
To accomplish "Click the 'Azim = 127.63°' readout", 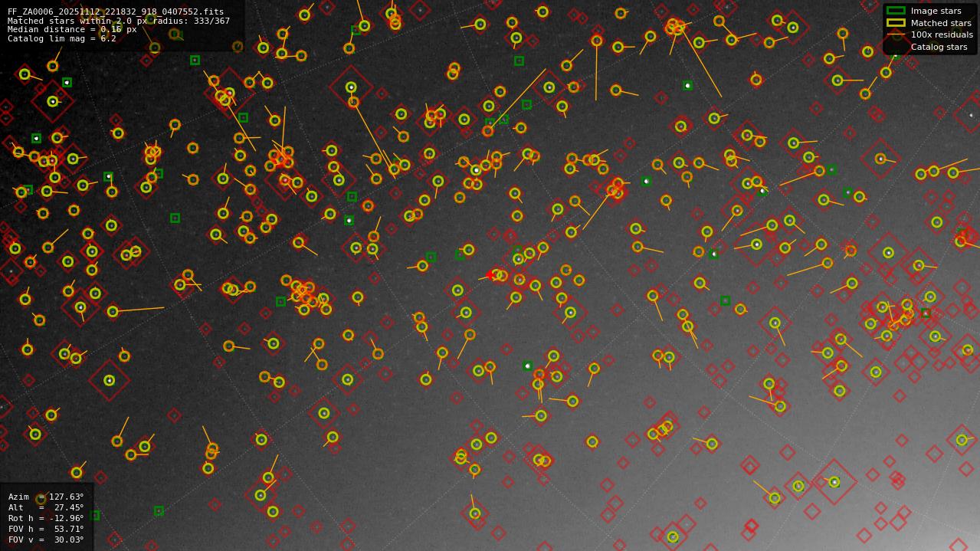I will tap(46, 497).
